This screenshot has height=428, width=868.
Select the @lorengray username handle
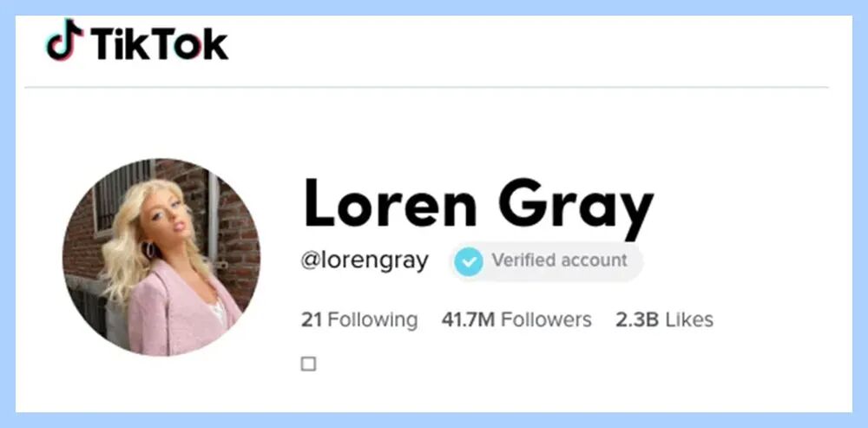365,260
